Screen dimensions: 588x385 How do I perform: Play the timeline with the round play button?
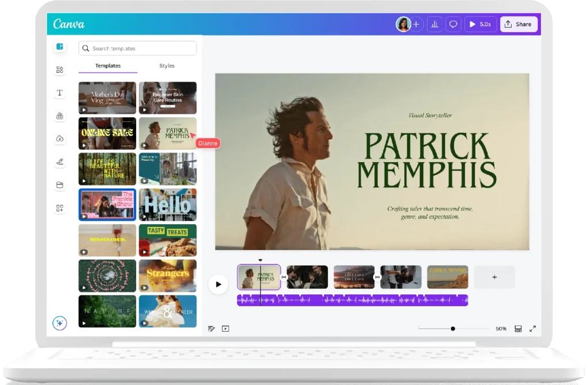[218, 284]
